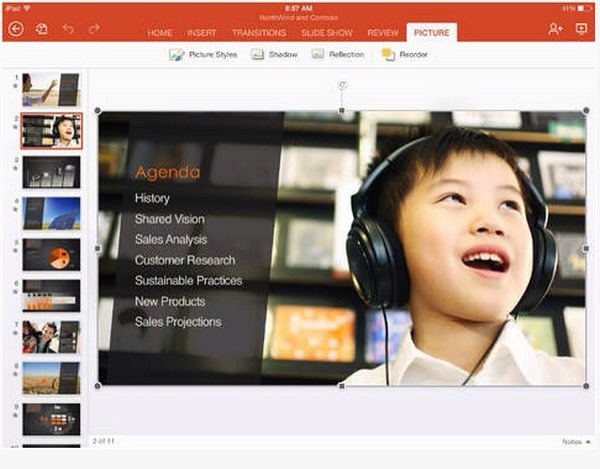The image size is (600, 469).
Task: Select the PICTURE tab
Action: pyautogui.click(x=432, y=33)
